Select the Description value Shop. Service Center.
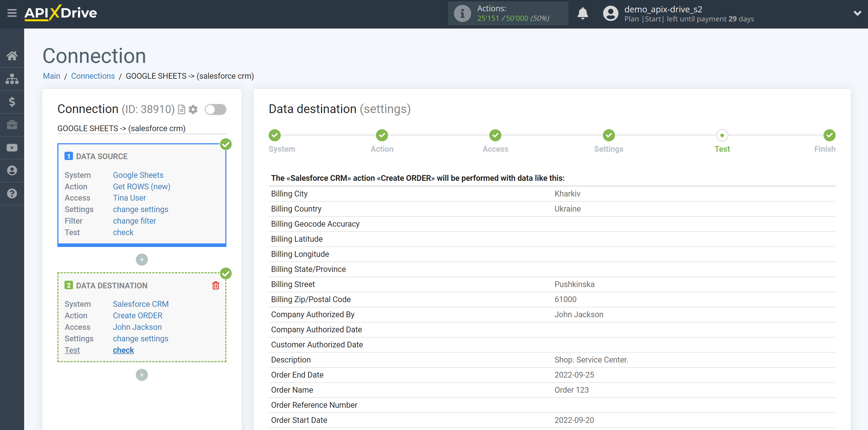 click(591, 359)
